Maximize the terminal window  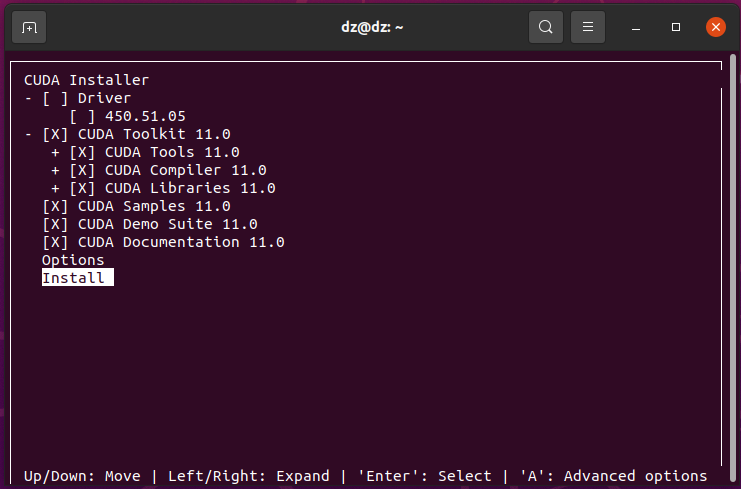tap(676, 27)
